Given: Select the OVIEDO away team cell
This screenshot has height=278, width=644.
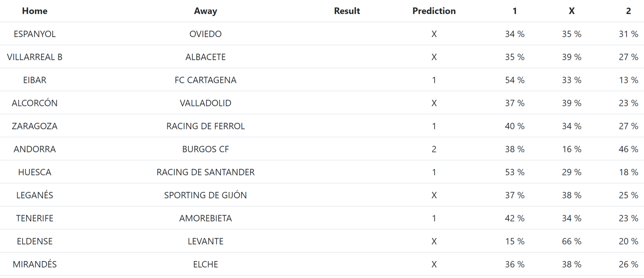Looking at the screenshot, I should 205,34.
